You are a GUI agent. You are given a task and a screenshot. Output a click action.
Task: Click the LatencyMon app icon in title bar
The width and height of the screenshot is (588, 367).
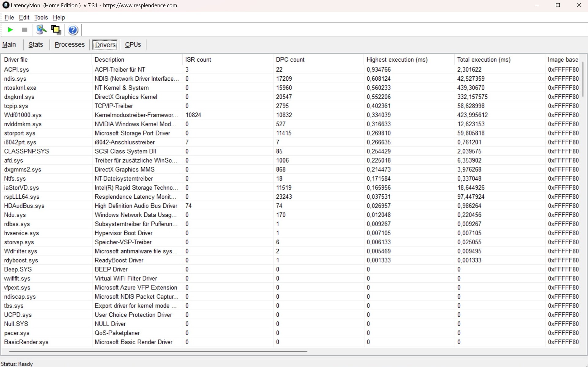(x=6, y=5)
